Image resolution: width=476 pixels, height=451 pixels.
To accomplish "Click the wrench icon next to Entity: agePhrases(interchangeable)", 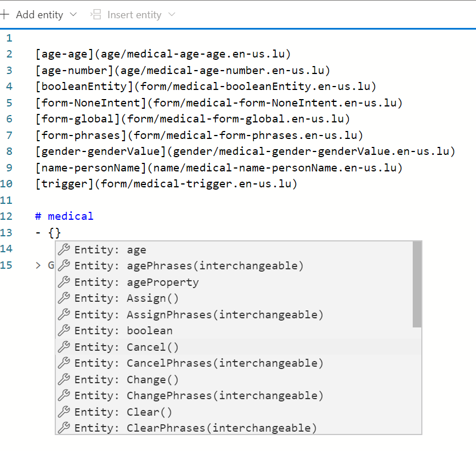I will pos(63,265).
